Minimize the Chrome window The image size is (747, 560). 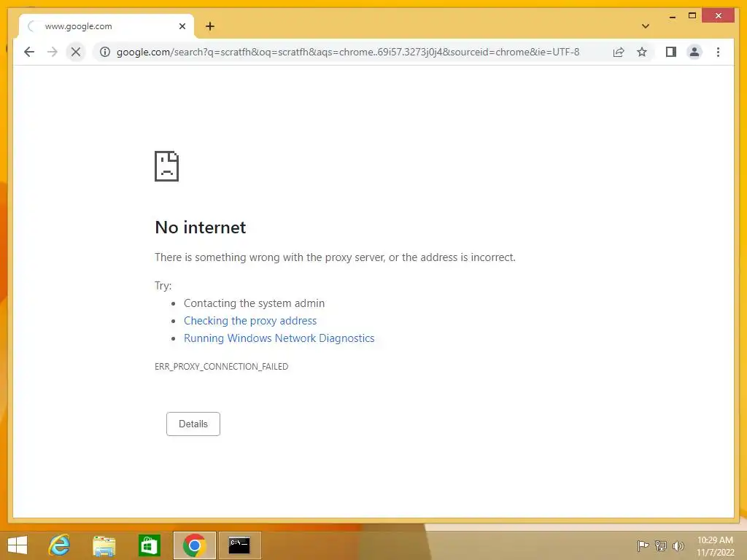[672, 16]
